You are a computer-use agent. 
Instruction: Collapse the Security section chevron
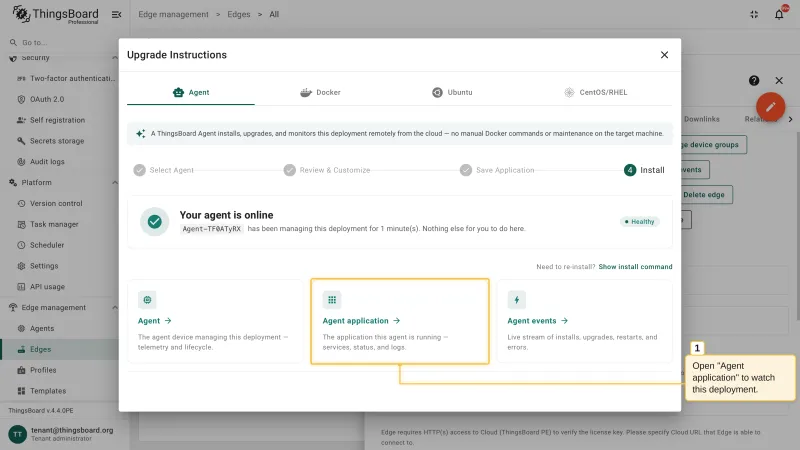(114, 58)
